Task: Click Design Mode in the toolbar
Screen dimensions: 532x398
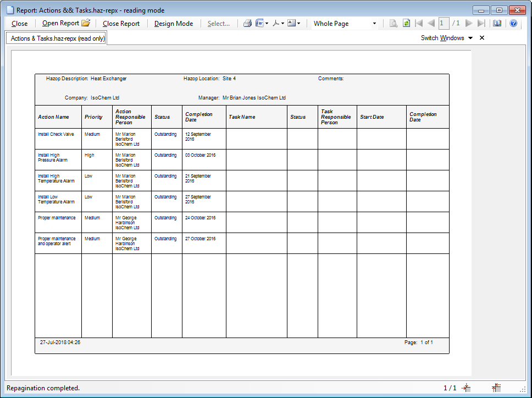Action: [x=174, y=24]
